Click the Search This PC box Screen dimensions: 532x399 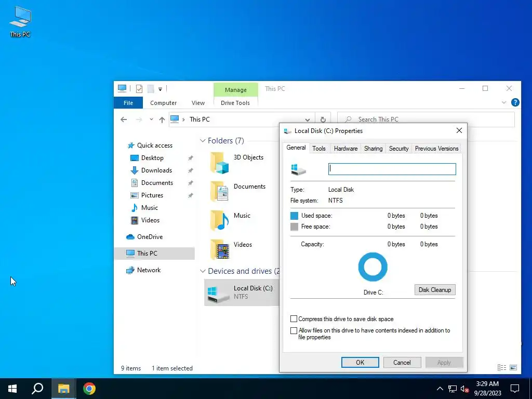[426, 119]
